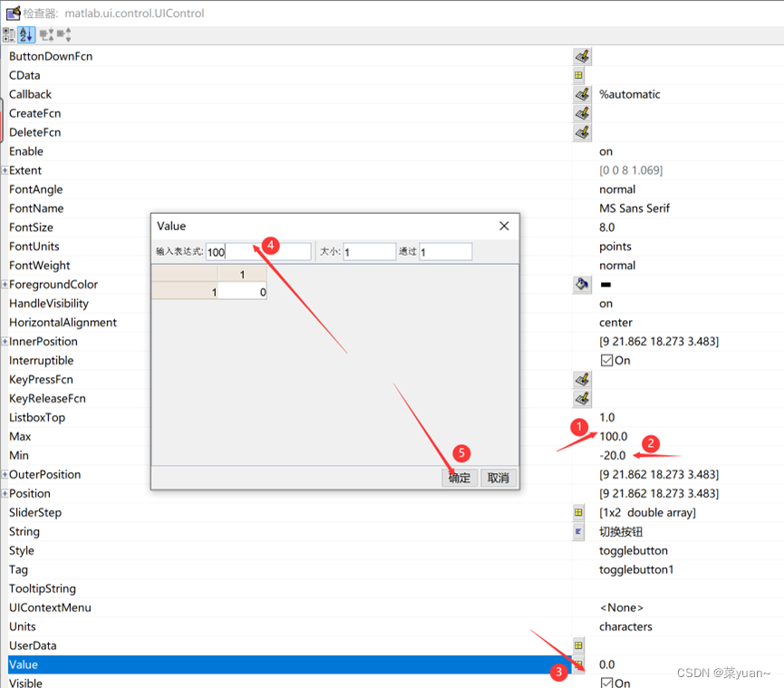Open the SliderStep array editor icon
The width and height of the screenshot is (784, 688).
coord(577,512)
